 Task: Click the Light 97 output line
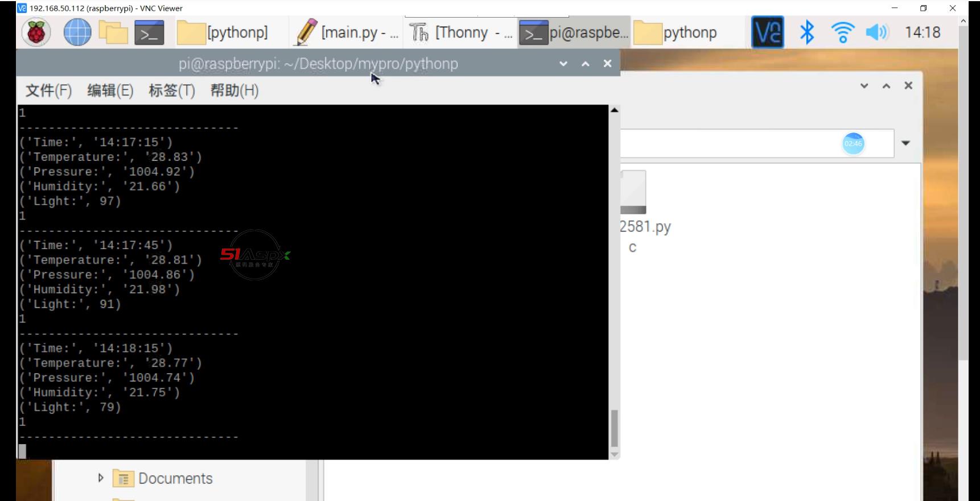71,201
